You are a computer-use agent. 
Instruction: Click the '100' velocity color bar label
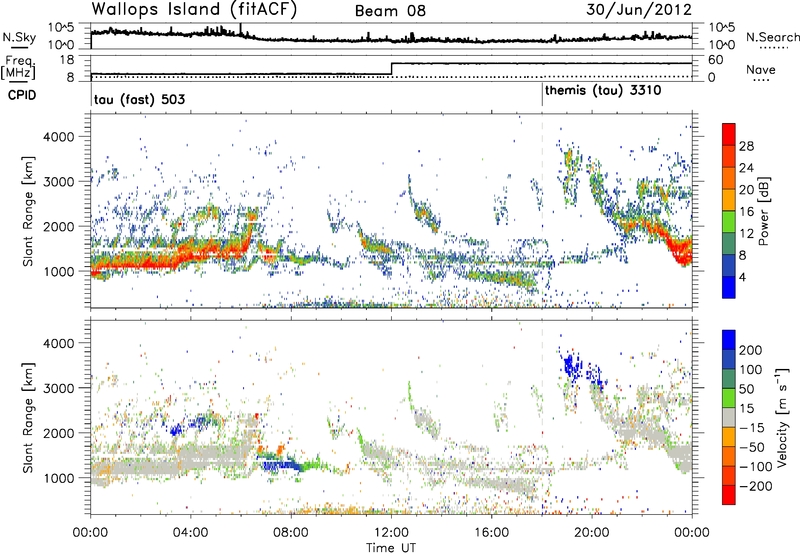click(751, 370)
